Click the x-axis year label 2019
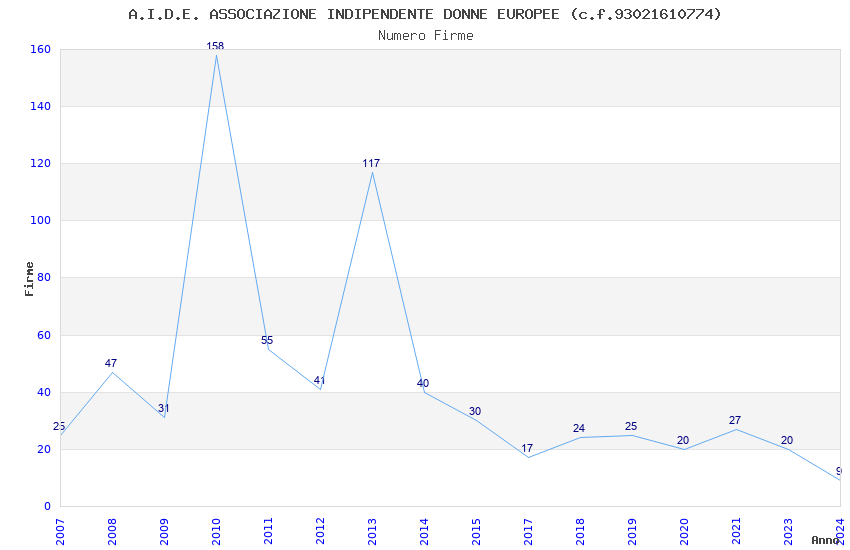The image size is (850, 550). tap(633, 532)
